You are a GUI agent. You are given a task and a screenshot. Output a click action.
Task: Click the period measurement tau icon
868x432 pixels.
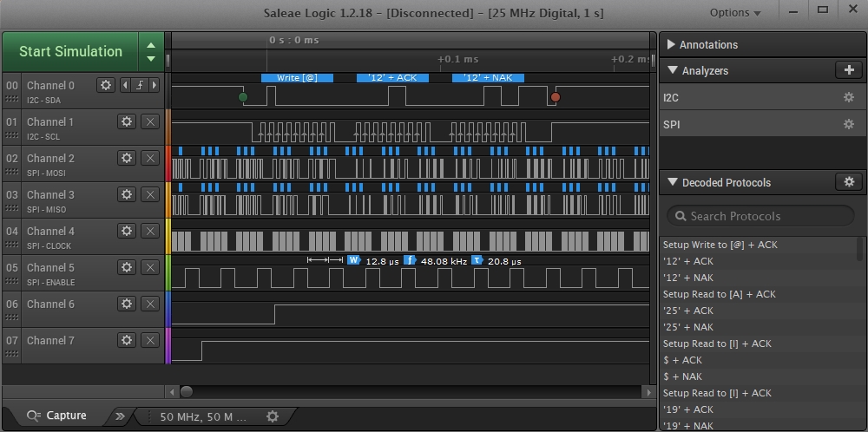pos(477,260)
